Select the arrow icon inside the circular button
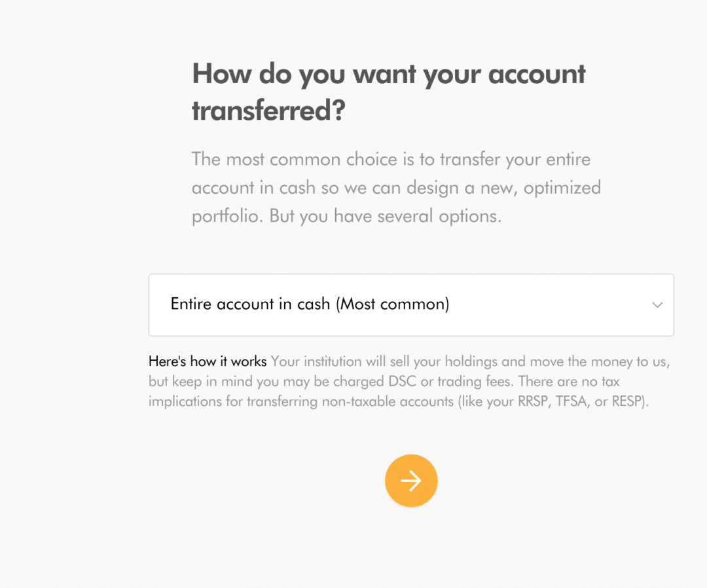Image resolution: width=707 pixels, height=588 pixels. coord(411,481)
